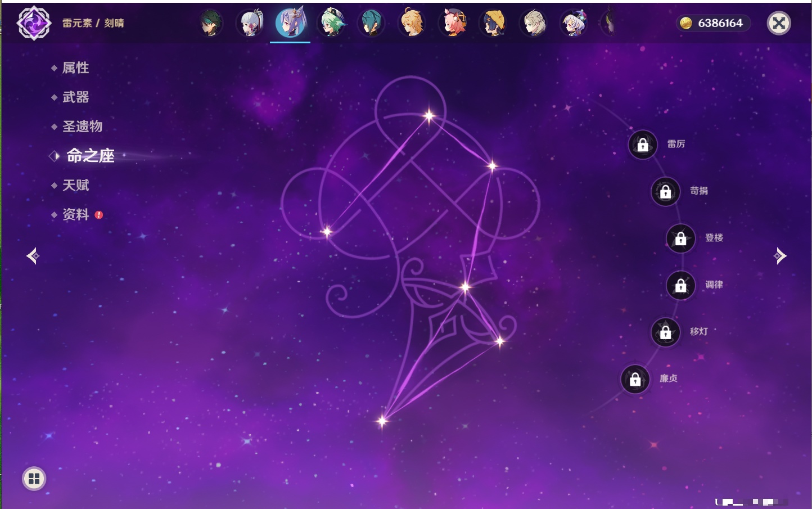812x509 pixels.
Task: Click the locked 苛捐 constellation node
Action: pos(665,192)
